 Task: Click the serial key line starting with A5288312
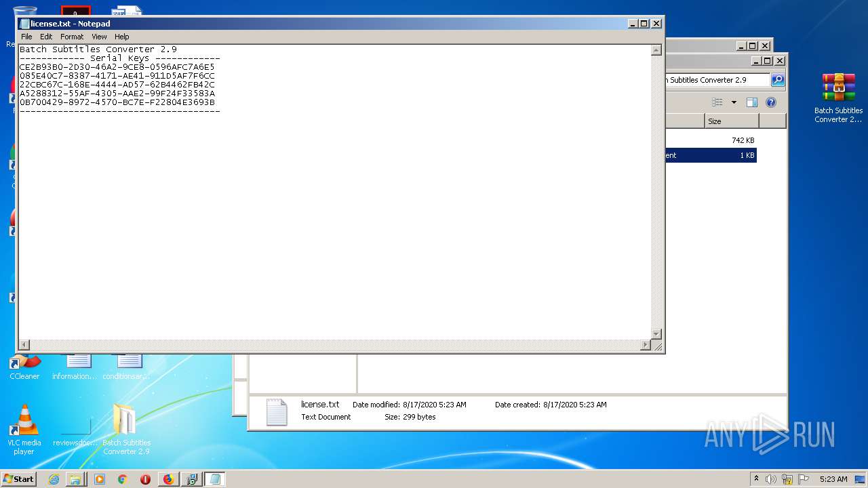pyautogui.click(x=117, y=94)
